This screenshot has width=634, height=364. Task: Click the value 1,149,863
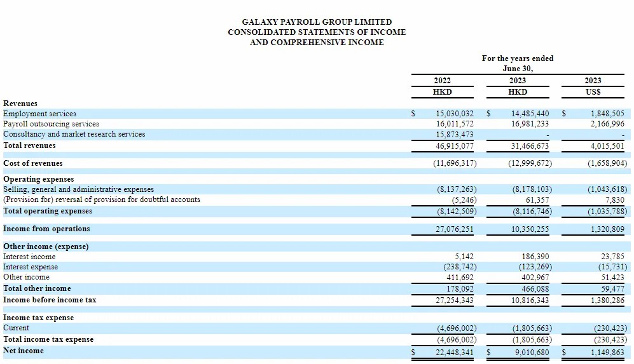[x=607, y=353]
